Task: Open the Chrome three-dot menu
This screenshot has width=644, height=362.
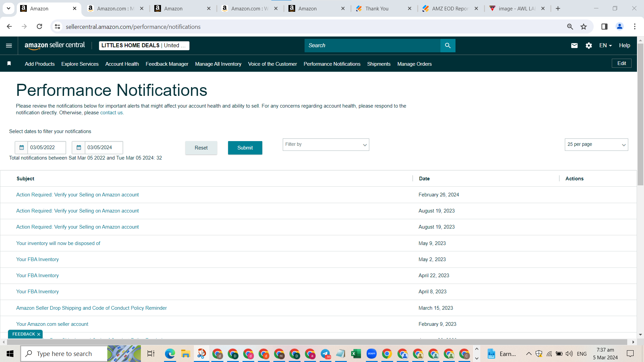Action: point(635,26)
